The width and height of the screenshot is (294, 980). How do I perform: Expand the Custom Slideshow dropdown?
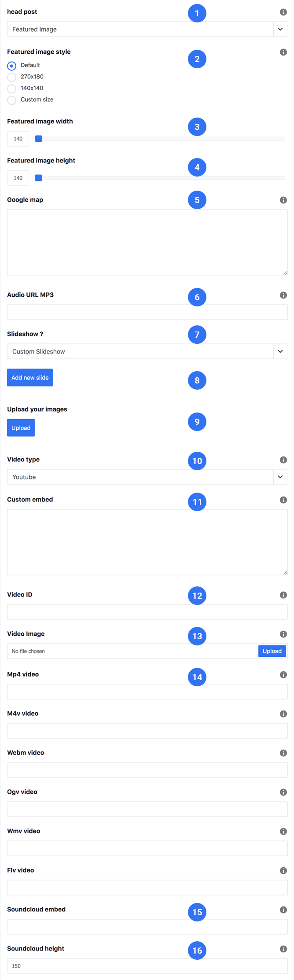pos(147,351)
